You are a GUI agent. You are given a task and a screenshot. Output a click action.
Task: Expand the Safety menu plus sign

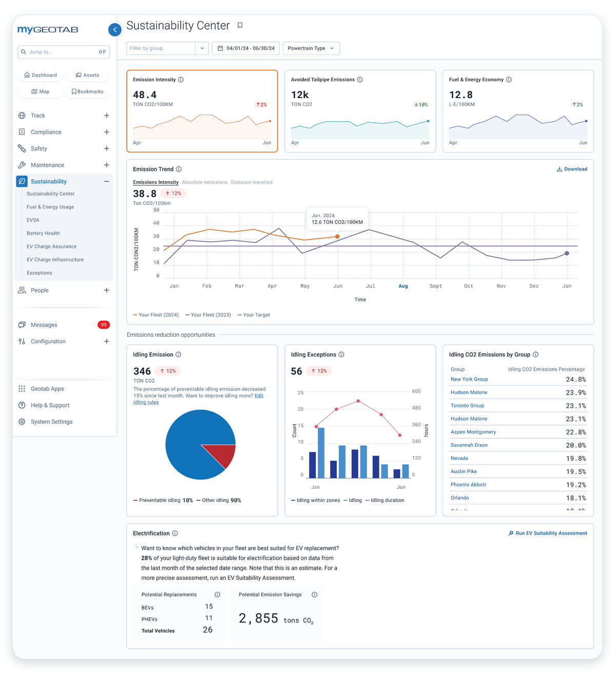pos(106,148)
